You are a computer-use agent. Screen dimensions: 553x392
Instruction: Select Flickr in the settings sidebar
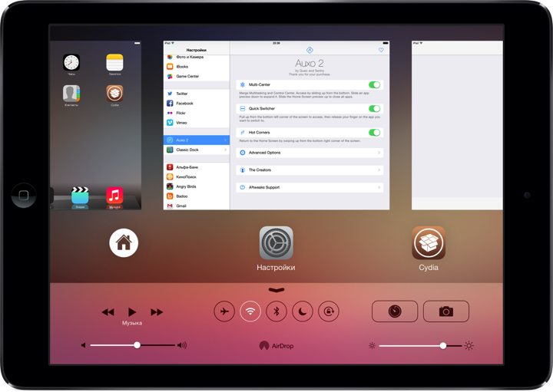pos(197,113)
